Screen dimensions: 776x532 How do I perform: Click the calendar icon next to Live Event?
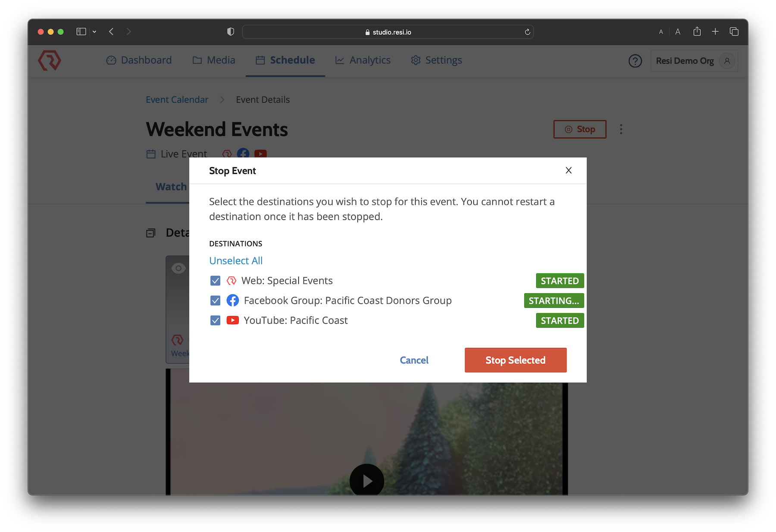coord(150,153)
